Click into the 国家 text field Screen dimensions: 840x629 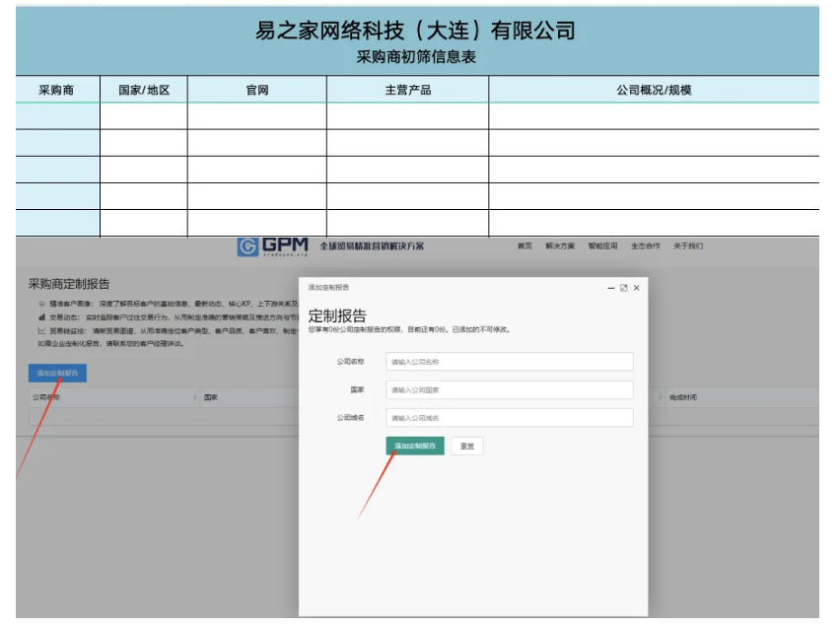click(509, 390)
